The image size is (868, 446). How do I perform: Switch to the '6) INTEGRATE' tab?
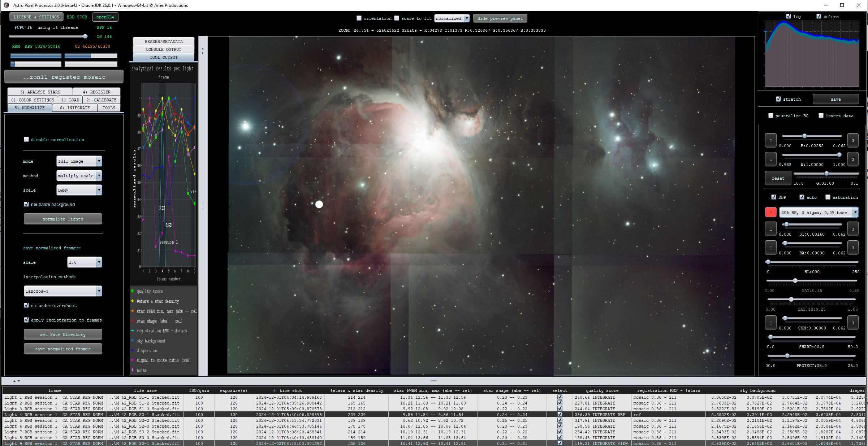click(x=75, y=108)
